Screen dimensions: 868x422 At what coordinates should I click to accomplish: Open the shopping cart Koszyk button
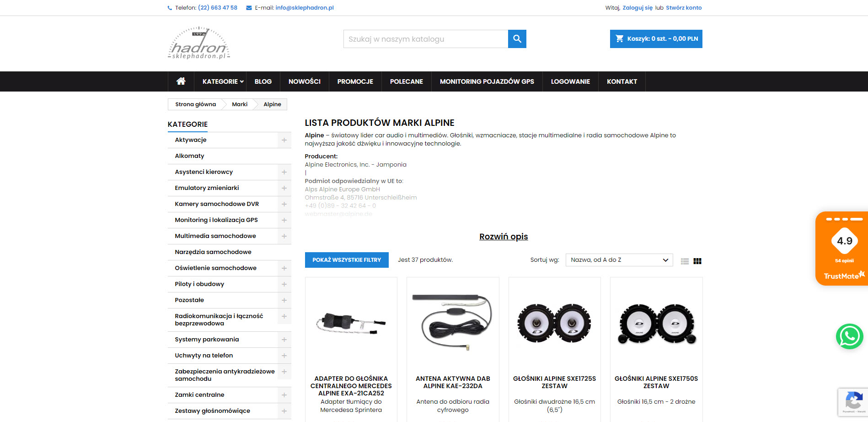656,39
